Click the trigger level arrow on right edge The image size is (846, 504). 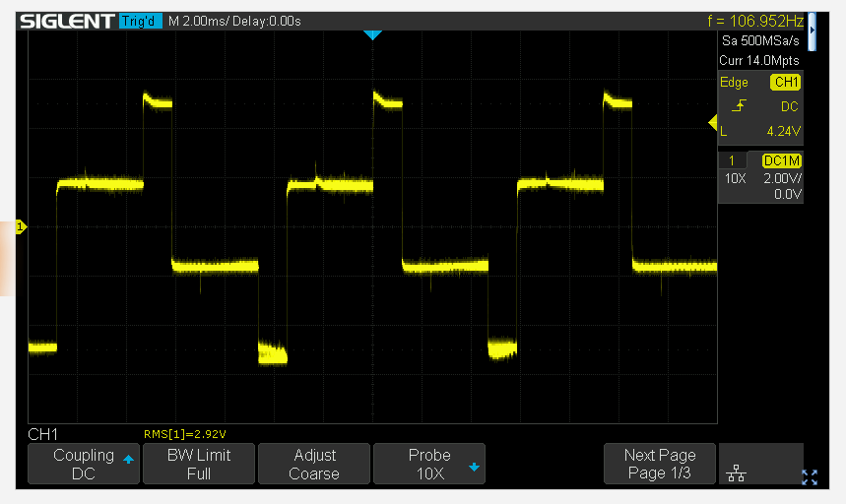(x=713, y=122)
